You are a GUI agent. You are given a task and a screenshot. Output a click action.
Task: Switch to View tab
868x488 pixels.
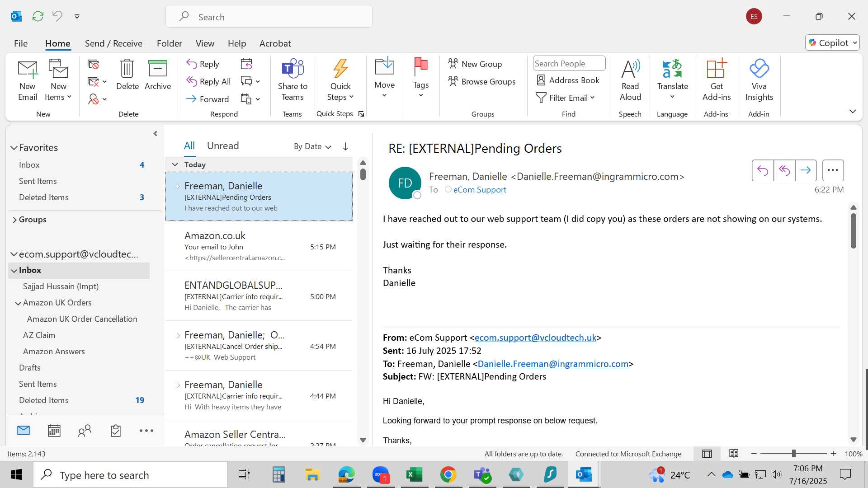[205, 43]
